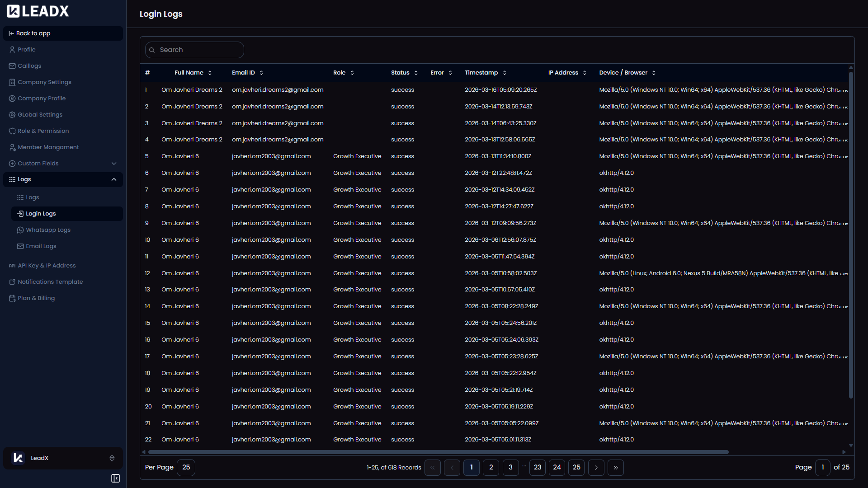Image resolution: width=868 pixels, height=488 pixels.
Task: Select API Key & IP Address section
Action: [x=47, y=265]
